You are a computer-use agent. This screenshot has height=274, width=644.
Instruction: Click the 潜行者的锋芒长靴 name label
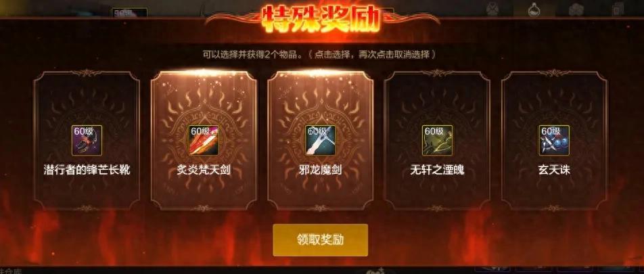tap(87, 170)
